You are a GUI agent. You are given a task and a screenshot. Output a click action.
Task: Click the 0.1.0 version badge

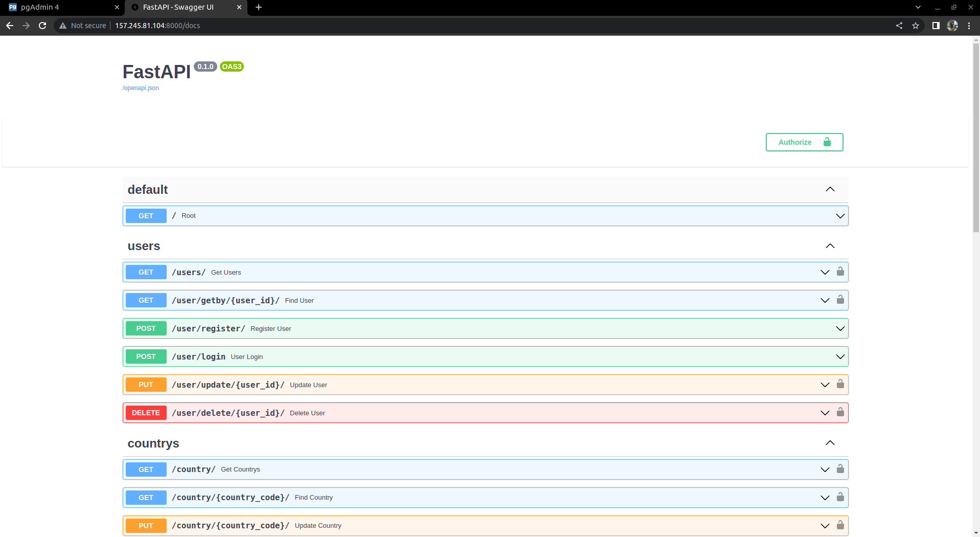tap(206, 66)
